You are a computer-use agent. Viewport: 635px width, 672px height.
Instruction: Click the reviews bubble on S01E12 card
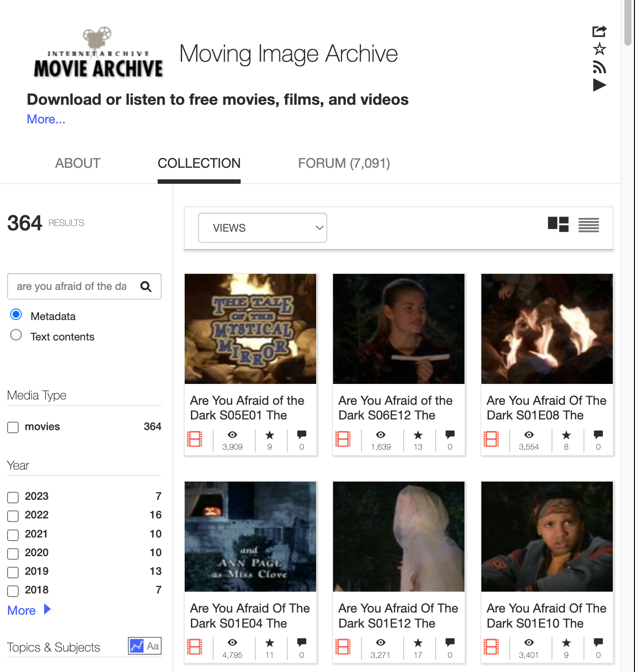click(450, 643)
